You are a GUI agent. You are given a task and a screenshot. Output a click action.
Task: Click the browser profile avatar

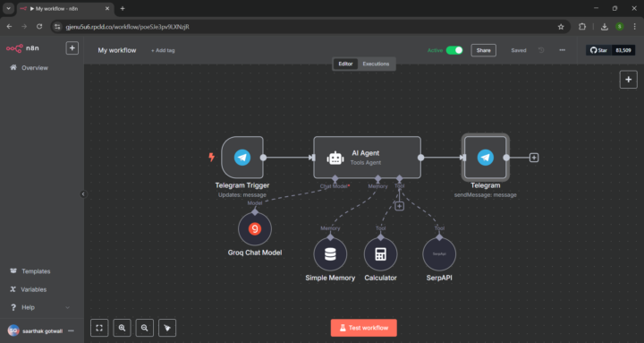point(619,26)
